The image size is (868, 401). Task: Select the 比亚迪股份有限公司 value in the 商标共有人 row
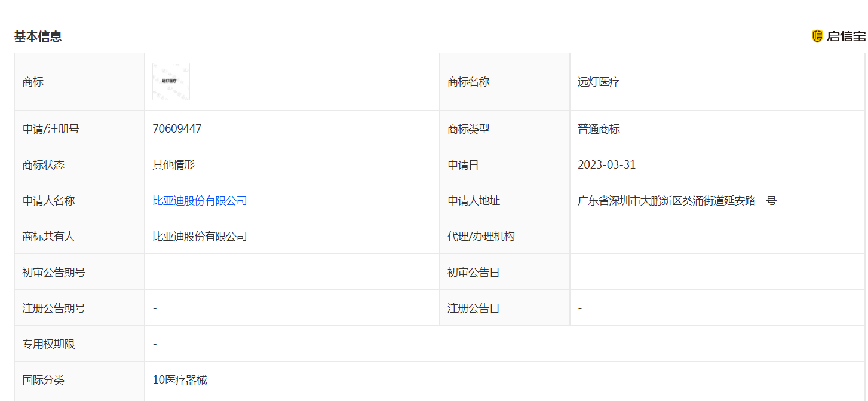tap(200, 237)
